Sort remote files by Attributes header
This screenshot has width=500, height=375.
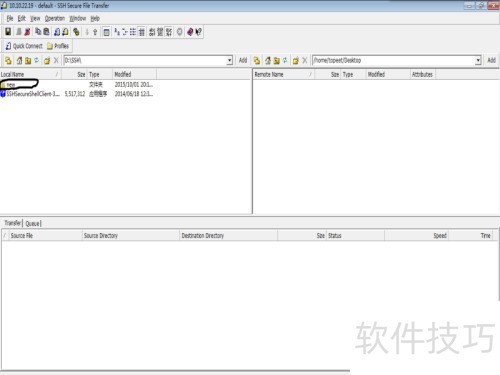pos(423,74)
